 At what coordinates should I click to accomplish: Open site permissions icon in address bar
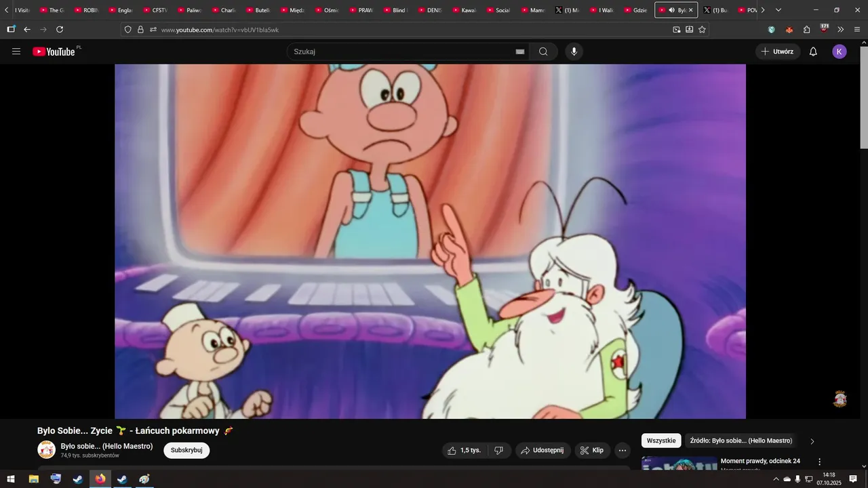[x=153, y=30]
